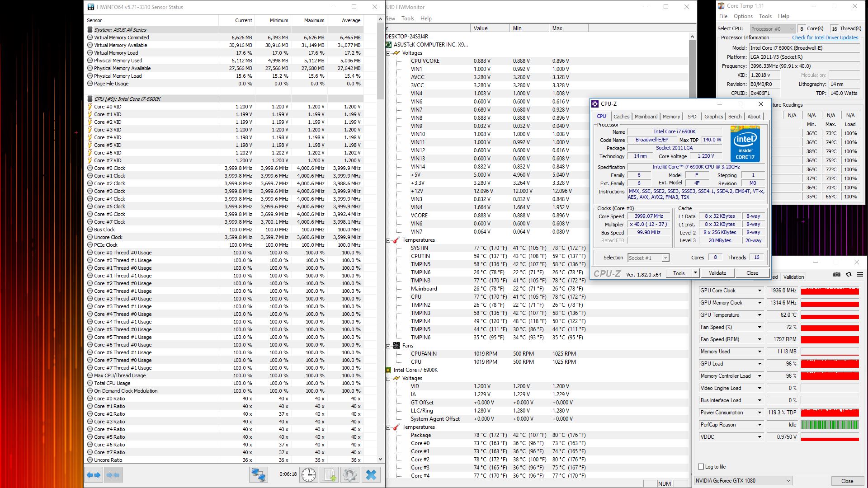Click the GPU-Z refresh icon
This screenshot has height=488, width=868.
[849, 274]
